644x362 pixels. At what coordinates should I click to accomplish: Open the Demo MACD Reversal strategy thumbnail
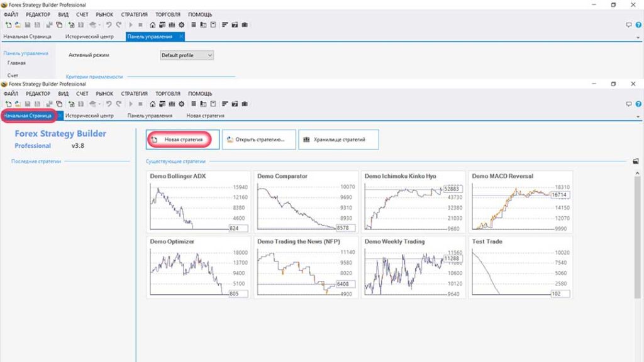click(520, 201)
